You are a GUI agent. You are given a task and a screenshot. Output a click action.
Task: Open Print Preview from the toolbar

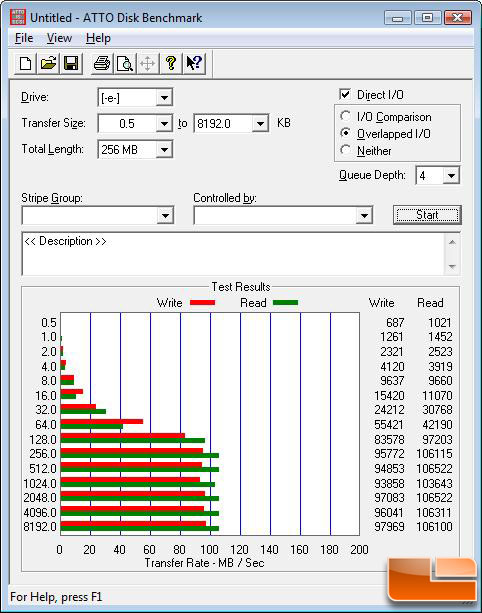125,63
